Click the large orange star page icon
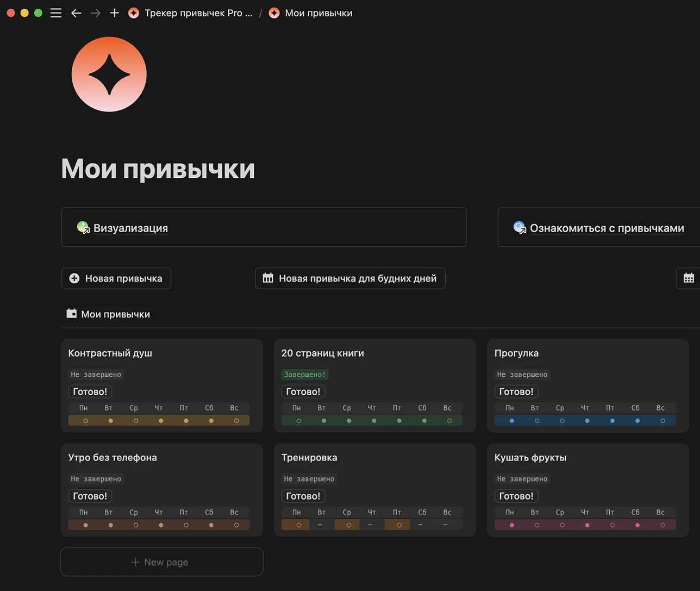The height and width of the screenshot is (591, 700). (x=109, y=74)
